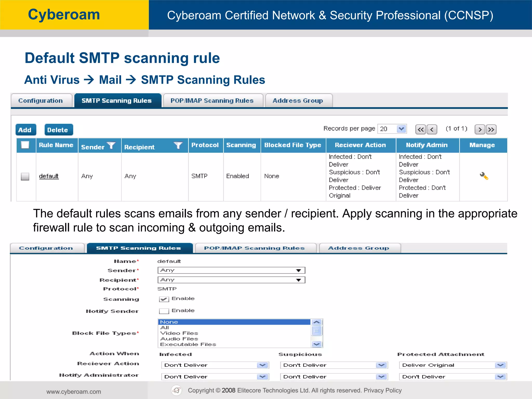This screenshot has width=532, height=399.
Task: Click the Recipient column filter funnel icon
Action: 178,145
